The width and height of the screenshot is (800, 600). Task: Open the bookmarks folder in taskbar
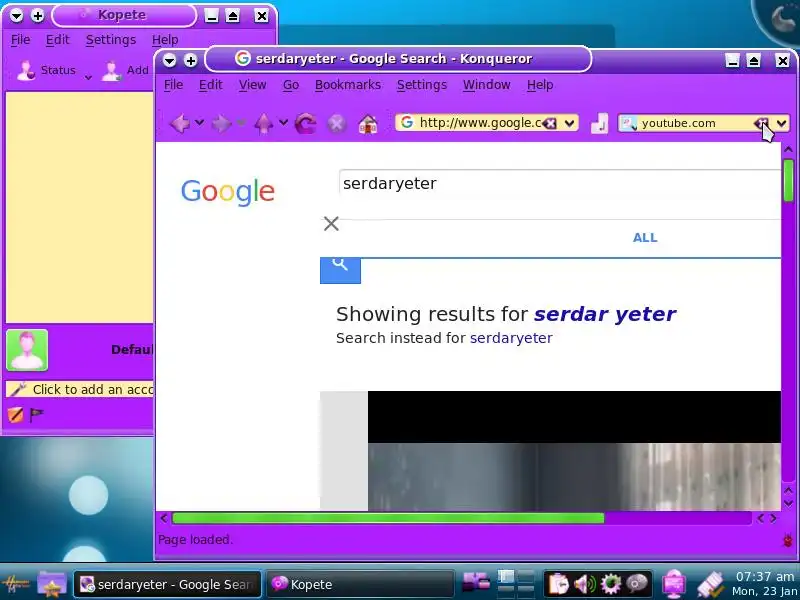[52, 584]
